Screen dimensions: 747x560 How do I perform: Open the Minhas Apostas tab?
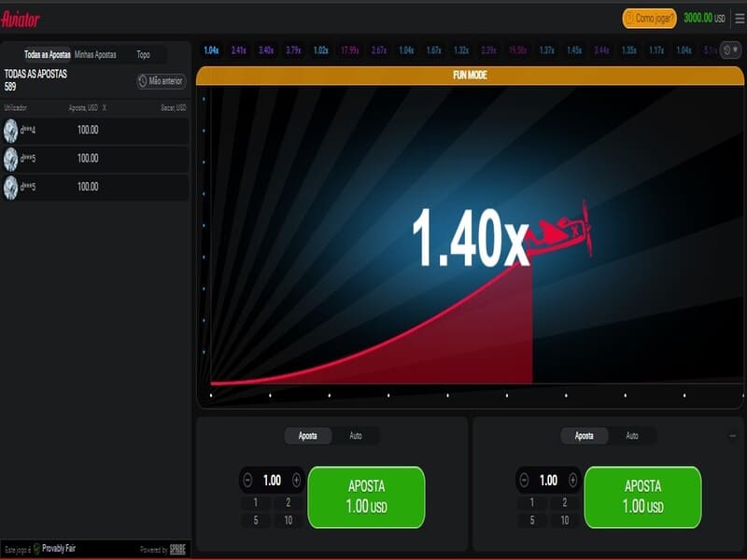95,55
